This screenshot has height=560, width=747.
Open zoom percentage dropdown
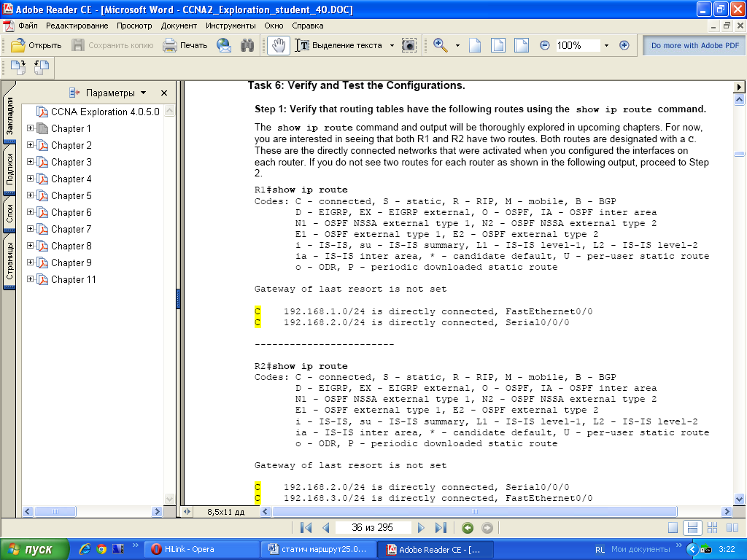606,46
